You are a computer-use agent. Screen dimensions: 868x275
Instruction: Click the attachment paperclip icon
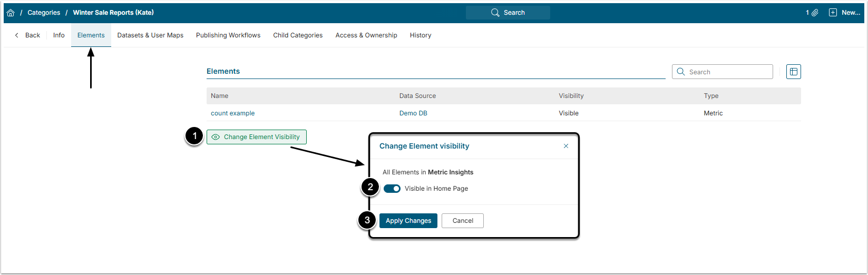click(815, 13)
